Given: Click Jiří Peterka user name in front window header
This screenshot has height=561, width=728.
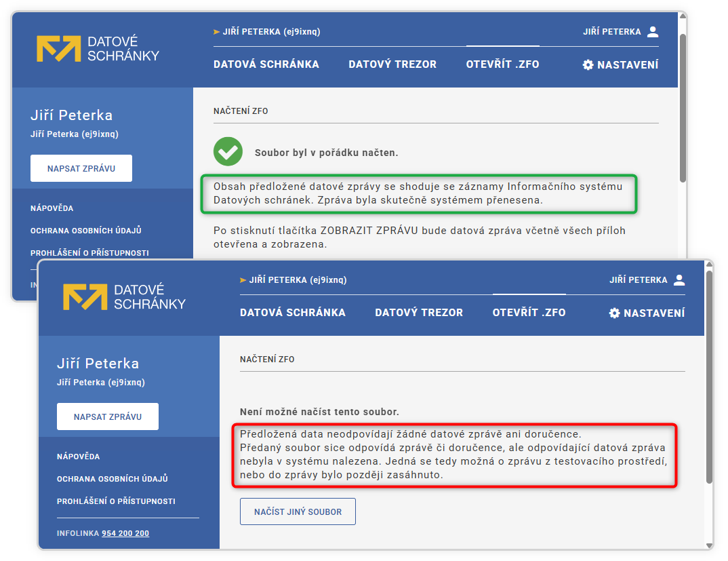Looking at the screenshot, I should pos(639,279).
